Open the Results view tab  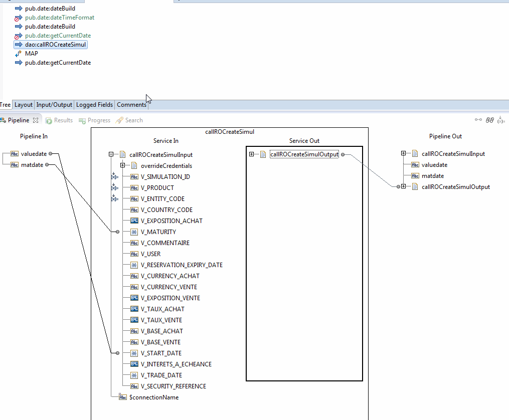[59, 120]
